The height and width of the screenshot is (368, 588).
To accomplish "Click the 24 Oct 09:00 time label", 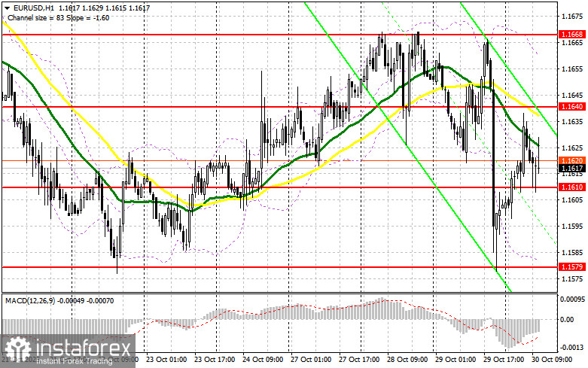I will click(x=263, y=360).
